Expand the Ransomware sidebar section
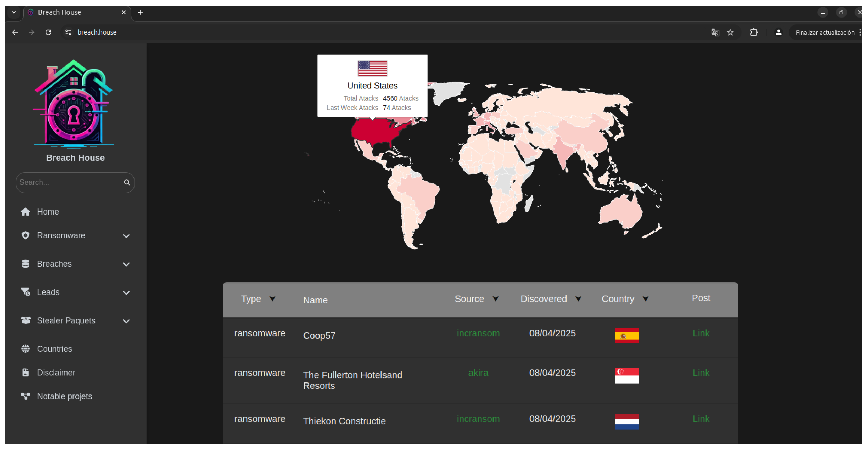Image resolution: width=868 pixels, height=451 pixels. click(x=126, y=236)
